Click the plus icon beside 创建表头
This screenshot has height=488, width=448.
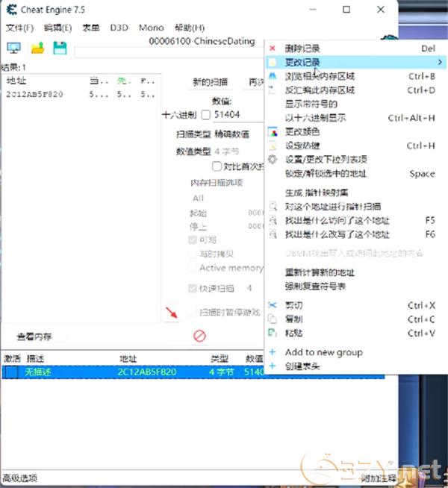coord(273,366)
